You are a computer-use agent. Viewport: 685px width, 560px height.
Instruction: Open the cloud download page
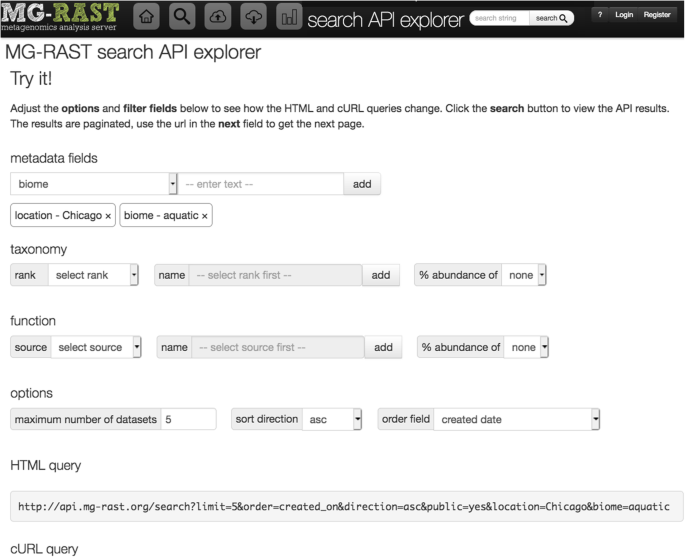(x=253, y=17)
